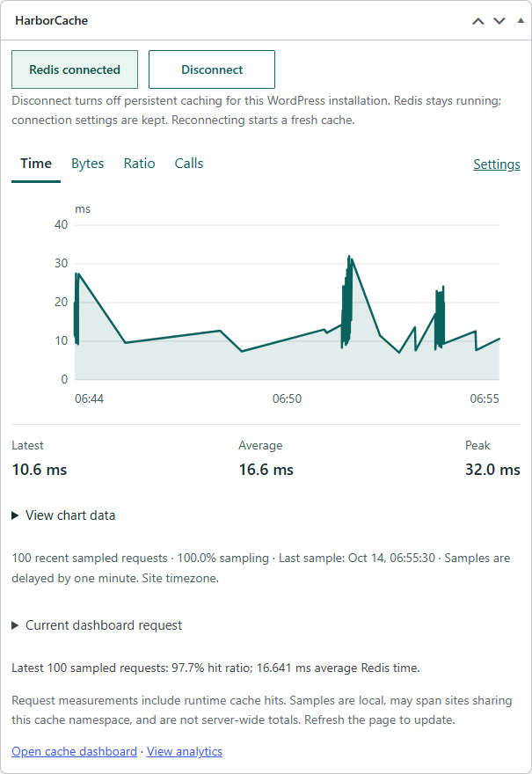532x774 pixels.
Task: Click the 06:50 time axis label
Action: click(x=287, y=398)
